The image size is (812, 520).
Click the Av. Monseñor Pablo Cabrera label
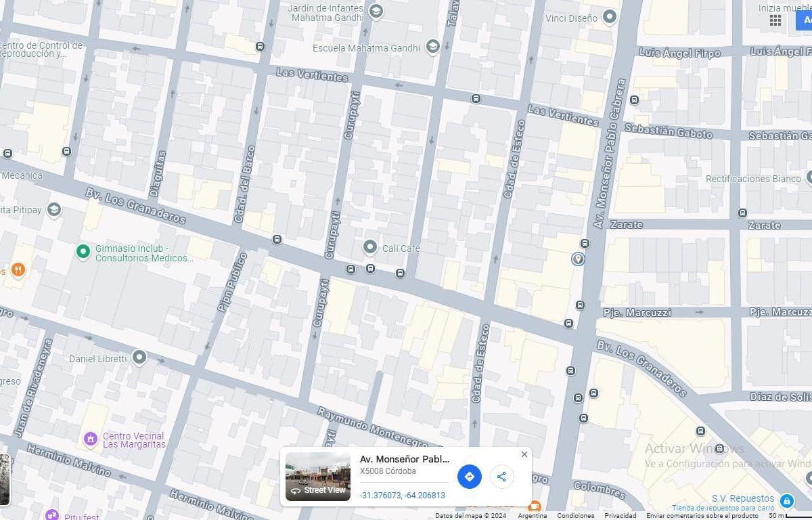coord(611,153)
